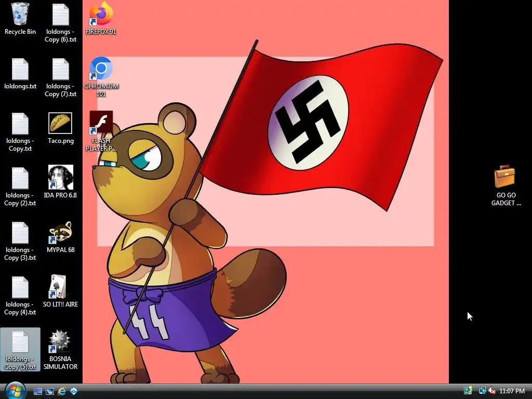Open the network connection tray icon
This screenshot has width=532, height=399.
click(482, 391)
